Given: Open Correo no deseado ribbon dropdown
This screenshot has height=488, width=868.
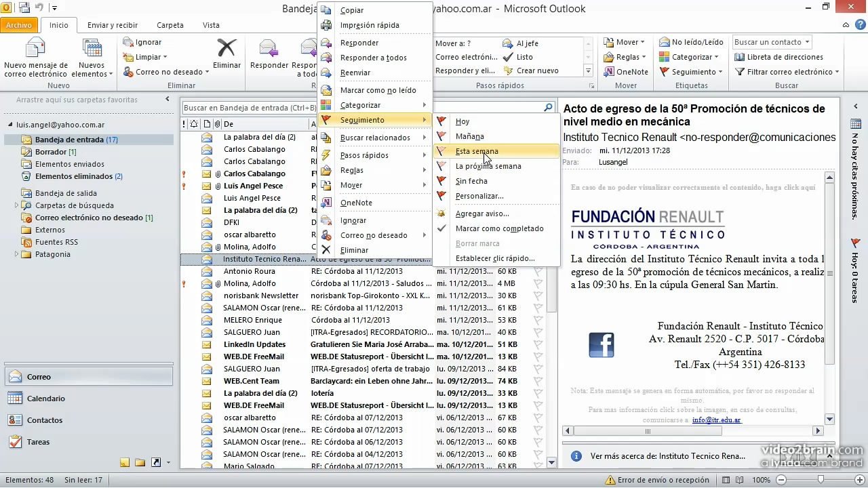Looking at the screenshot, I should (x=166, y=72).
